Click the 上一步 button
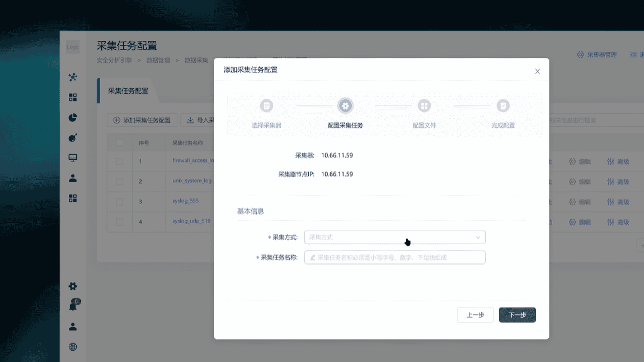The width and height of the screenshot is (644, 362). point(475,315)
